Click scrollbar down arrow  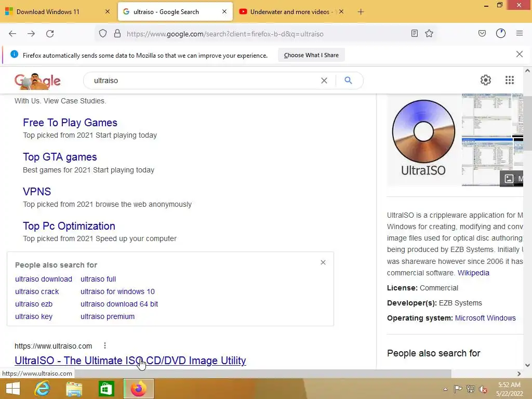[x=527, y=365]
